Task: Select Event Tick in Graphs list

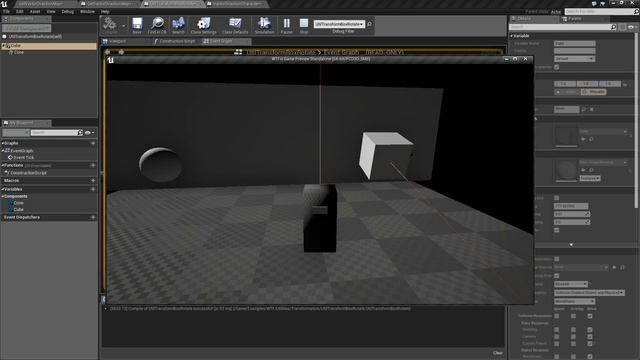Action: pos(24,158)
